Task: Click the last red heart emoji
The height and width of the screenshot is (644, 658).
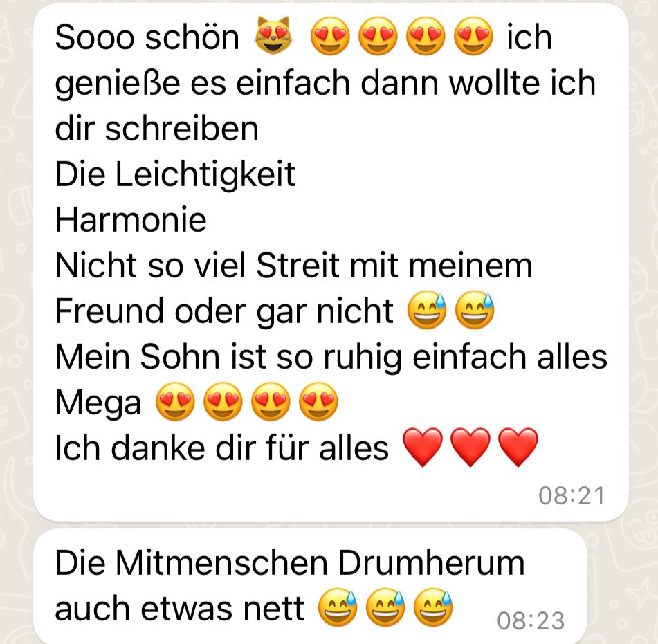Action: point(518,448)
